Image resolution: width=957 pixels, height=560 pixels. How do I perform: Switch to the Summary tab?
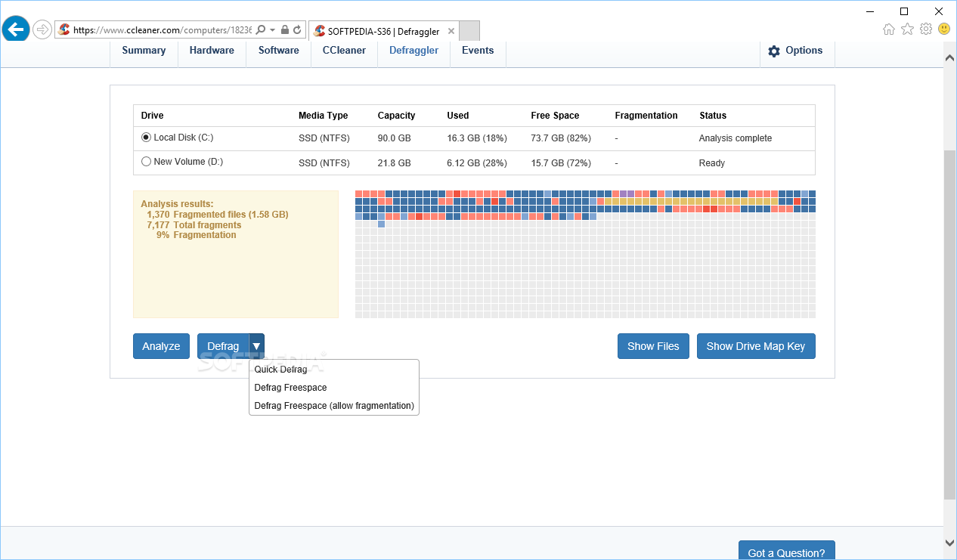tap(144, 51)
